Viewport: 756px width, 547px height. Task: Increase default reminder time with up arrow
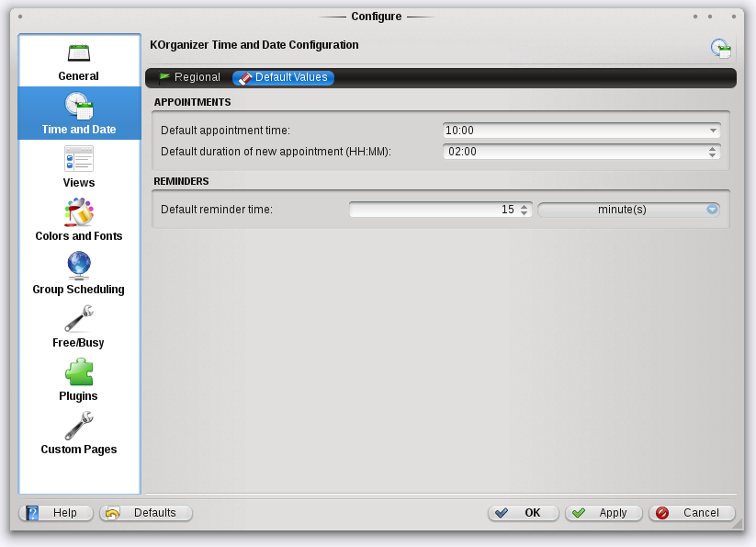(x=525, y=207)
